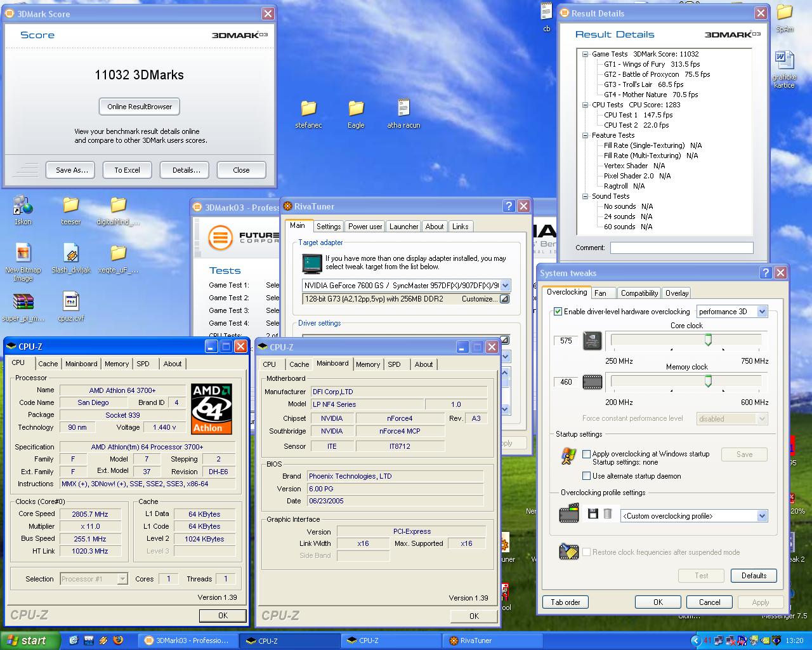Click Defaults in System tweaks
This screenshot has width=812, height=650.
(754, 576)
